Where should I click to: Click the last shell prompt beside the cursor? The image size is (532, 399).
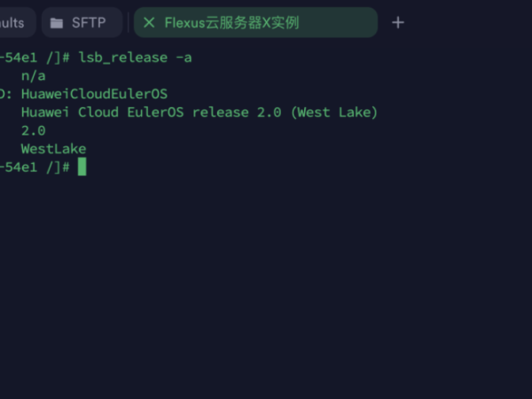click(x=34, y=167)
